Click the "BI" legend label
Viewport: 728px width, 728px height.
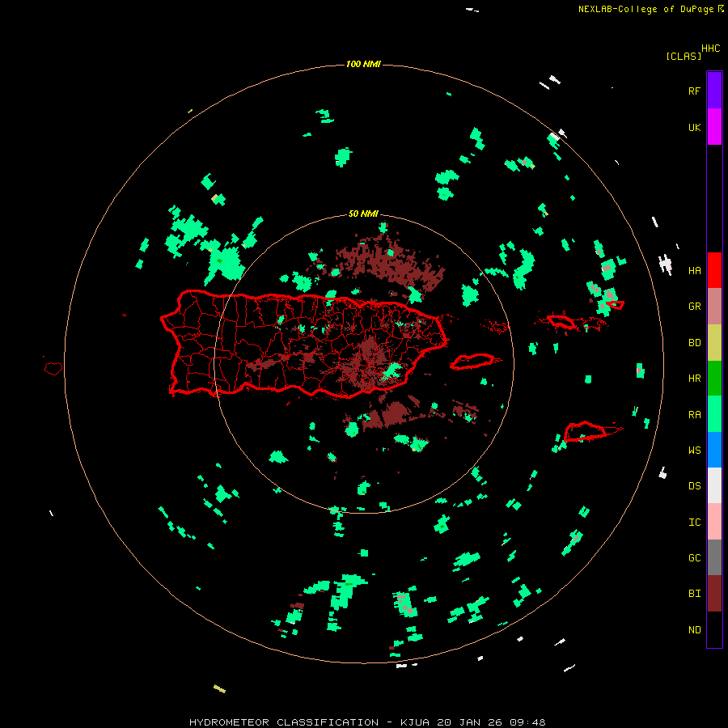pos(694,594)
